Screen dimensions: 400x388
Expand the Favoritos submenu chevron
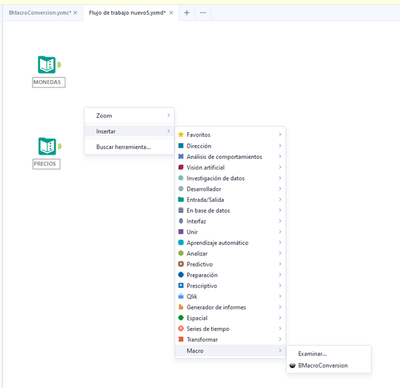click(280, 134)
